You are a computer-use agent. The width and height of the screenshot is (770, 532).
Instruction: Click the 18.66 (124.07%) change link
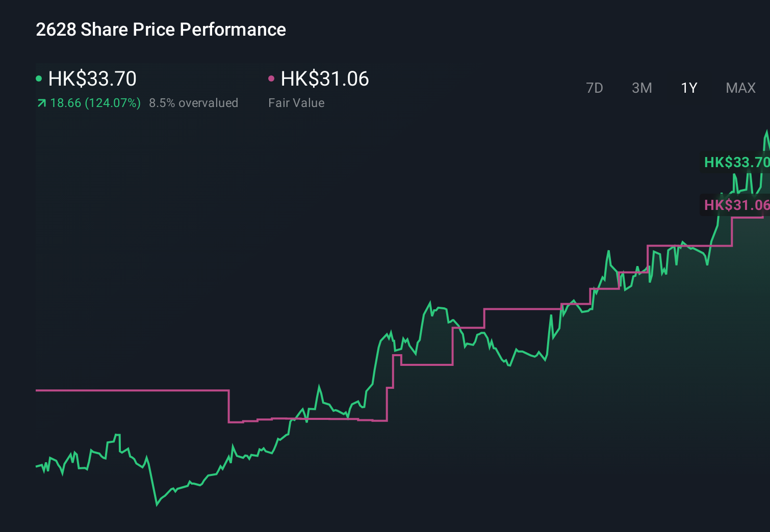click(95, 103)
